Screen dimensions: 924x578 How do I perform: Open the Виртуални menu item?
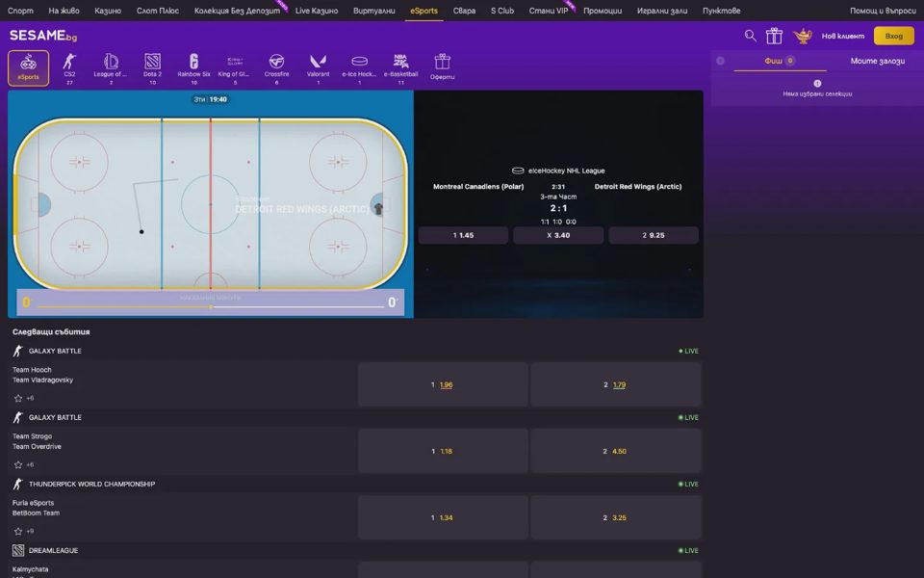coord(374,11)
